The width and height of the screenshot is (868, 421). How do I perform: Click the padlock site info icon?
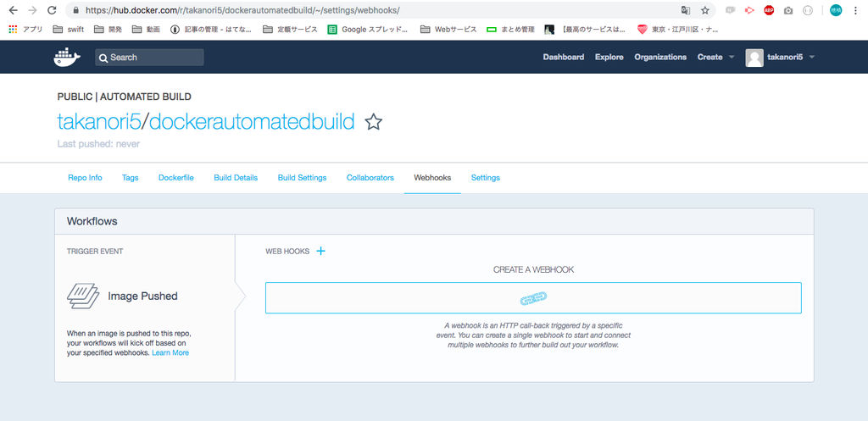pyautogui.click(x=75, y=10)
